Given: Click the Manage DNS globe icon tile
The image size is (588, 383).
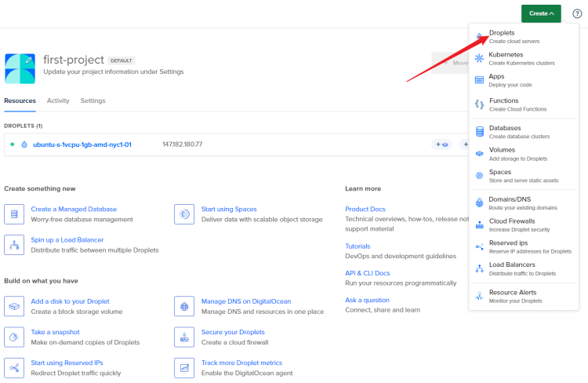Looking at the screenshot, I should (184, 306).
